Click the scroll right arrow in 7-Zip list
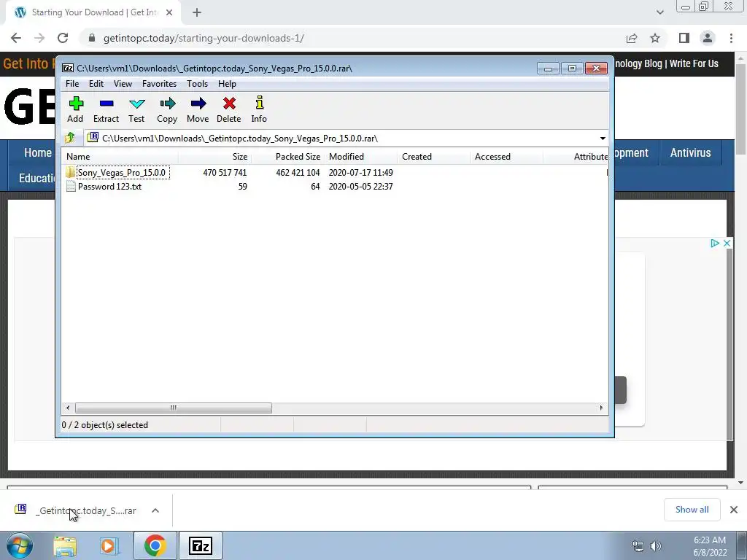 click(601, 408)
